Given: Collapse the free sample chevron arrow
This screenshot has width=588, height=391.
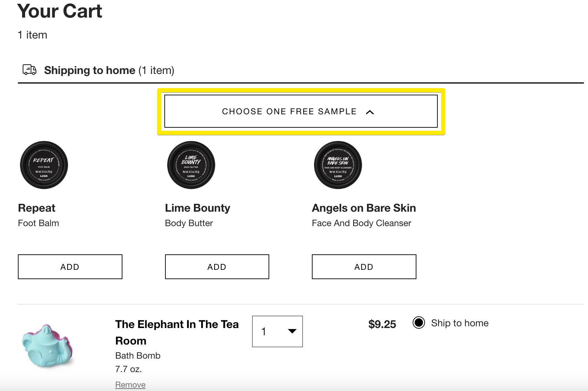Looking at the screenshot, I should pyautogui.click(x=370, y=112).
